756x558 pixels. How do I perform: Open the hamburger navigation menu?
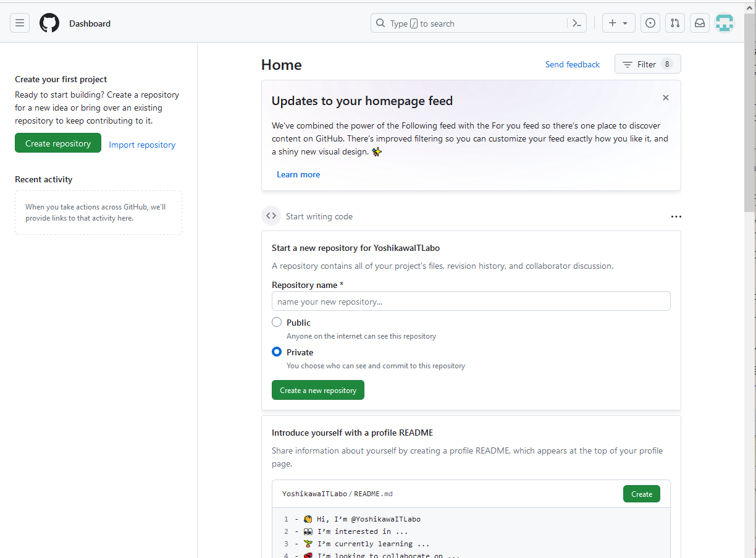point(20,23)
